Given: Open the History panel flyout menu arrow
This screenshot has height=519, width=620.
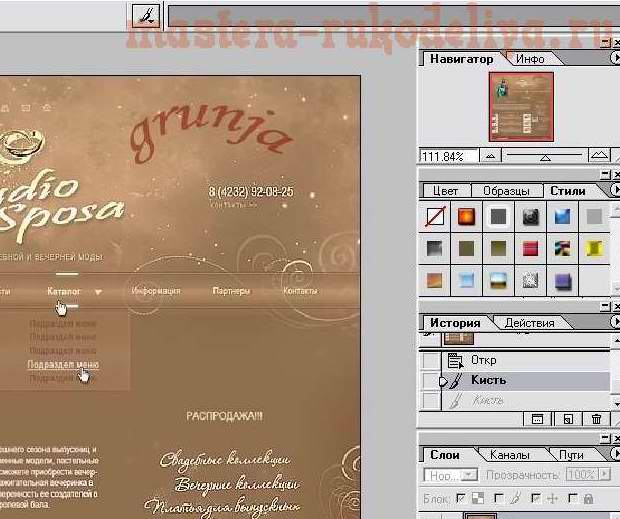Looking at the screenshot, I should 615,322.
